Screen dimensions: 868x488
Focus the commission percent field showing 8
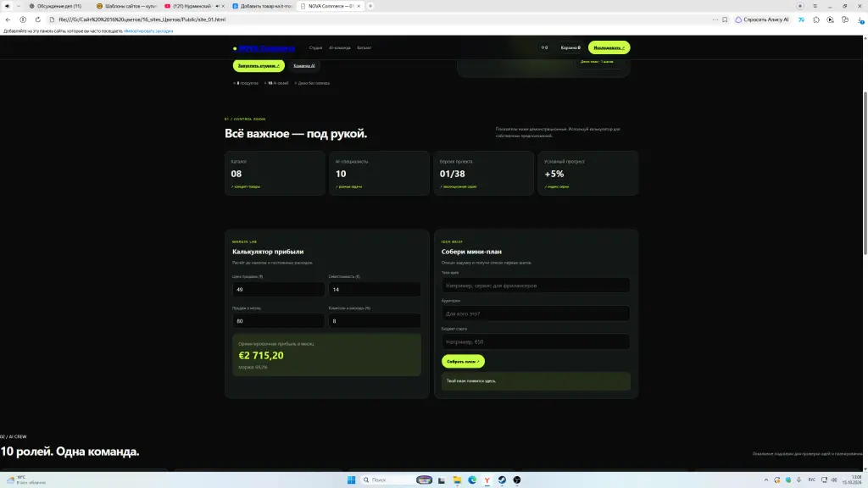[x=375, y=321]
